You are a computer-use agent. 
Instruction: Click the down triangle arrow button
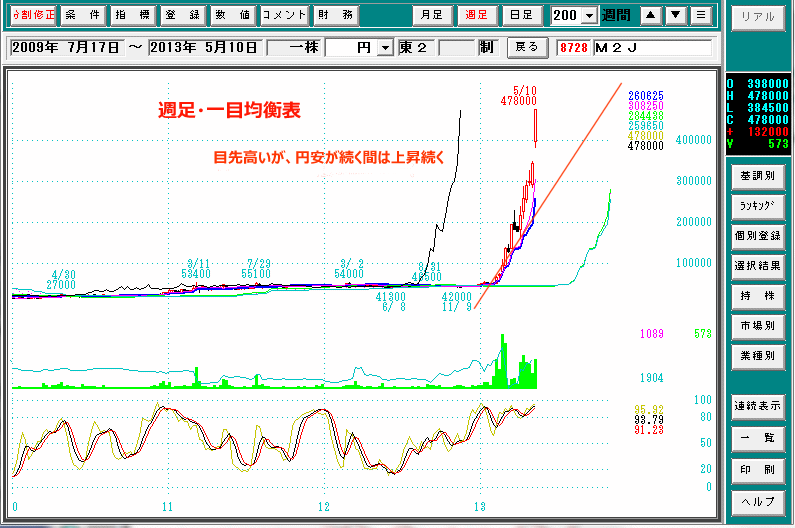pos(676,15)
